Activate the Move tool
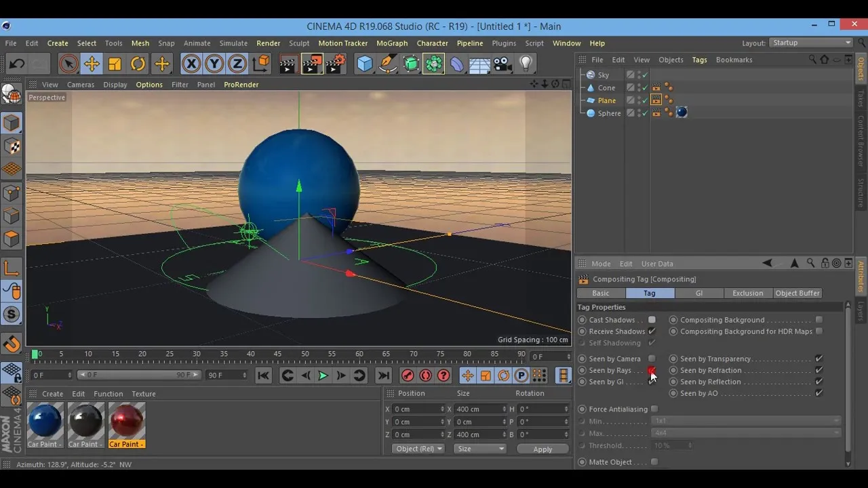This screenshot has height=488, width=868. coord(92,64)
